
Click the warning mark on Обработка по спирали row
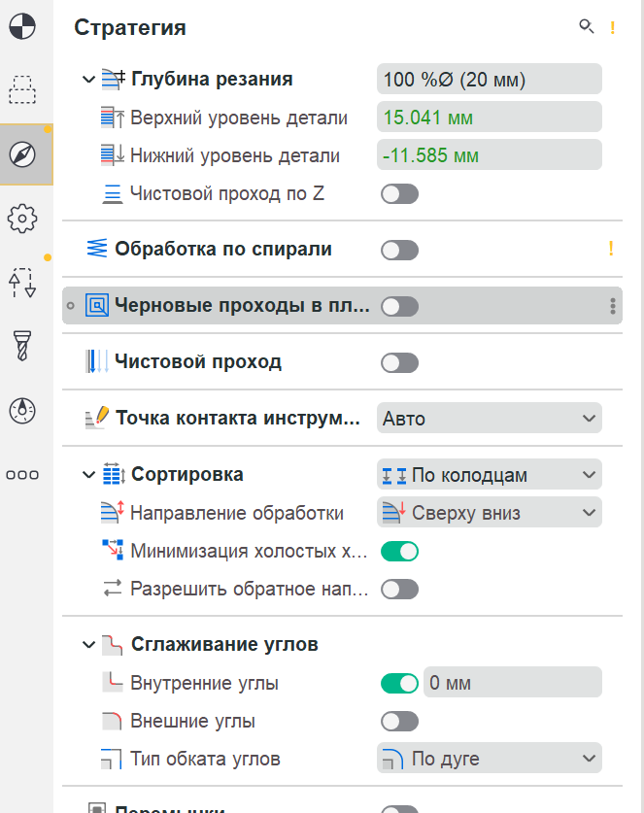[611, 249]
